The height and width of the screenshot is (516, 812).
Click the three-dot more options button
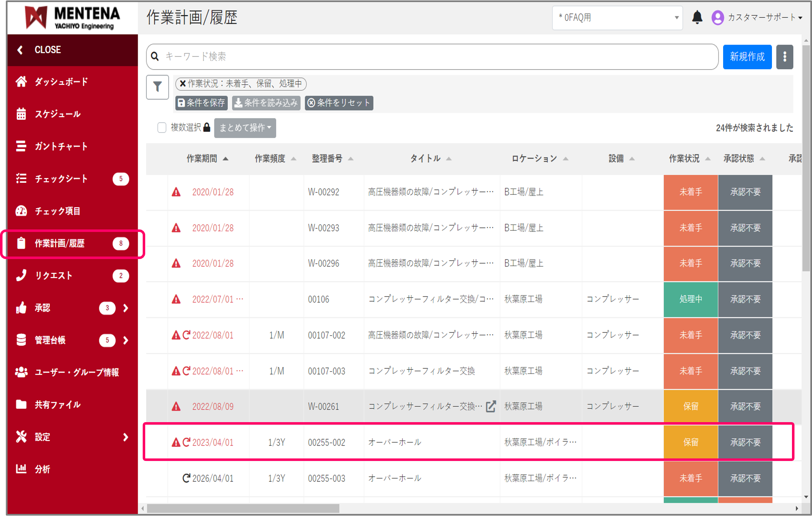(x=784, y=57)
